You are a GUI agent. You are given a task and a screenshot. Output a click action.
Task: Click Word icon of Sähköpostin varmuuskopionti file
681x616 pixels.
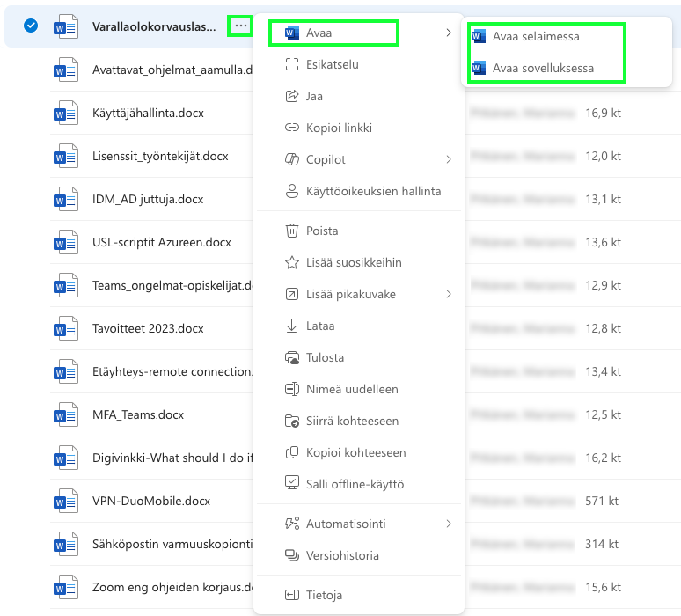tap(66, 545)
